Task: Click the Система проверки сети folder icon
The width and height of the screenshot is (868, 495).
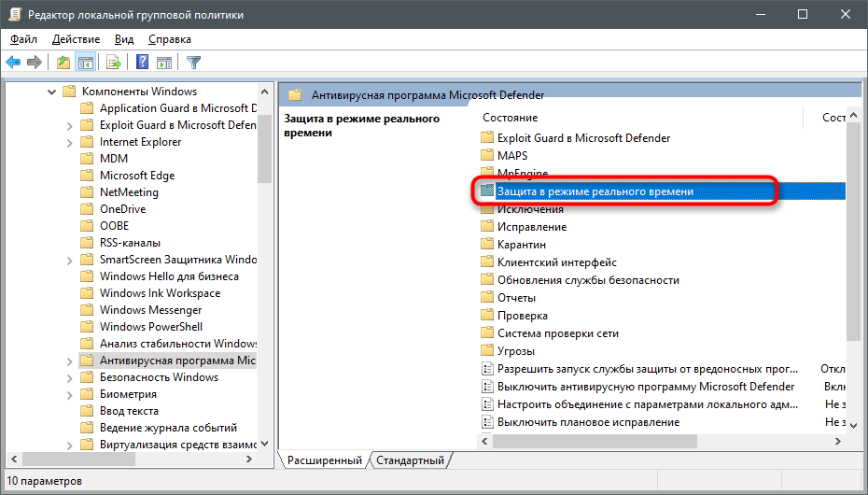Action: (x=487, y=332)
